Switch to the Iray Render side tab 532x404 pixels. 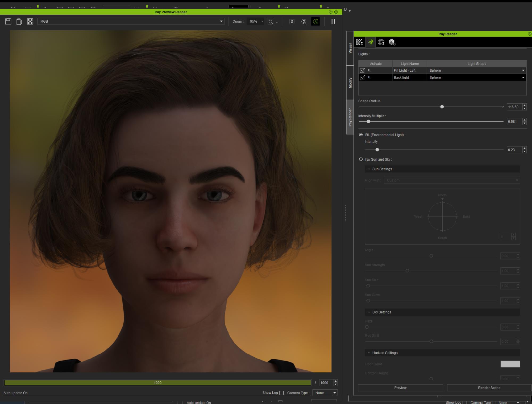pyautogui.click(x=350, y=117)
